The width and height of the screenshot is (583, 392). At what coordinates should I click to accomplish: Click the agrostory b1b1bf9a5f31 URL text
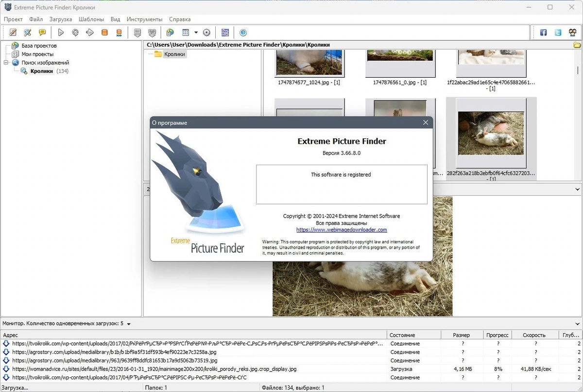(x=115, y=352)
